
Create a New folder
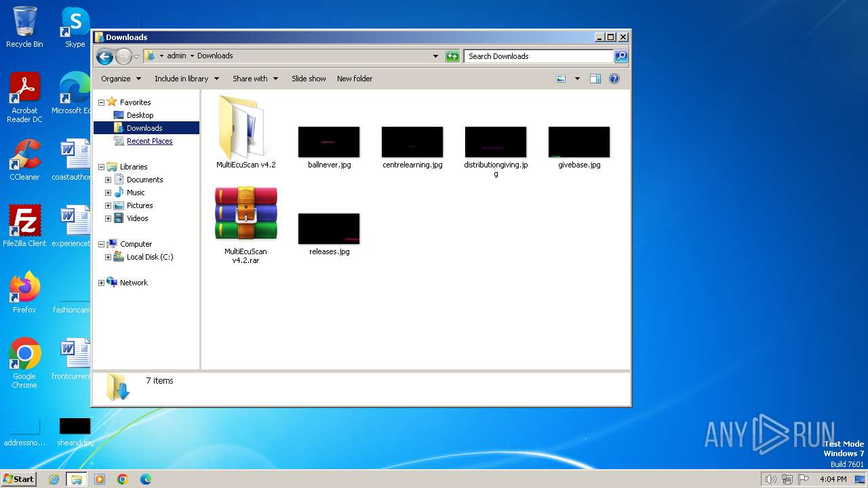pos(355,79)
